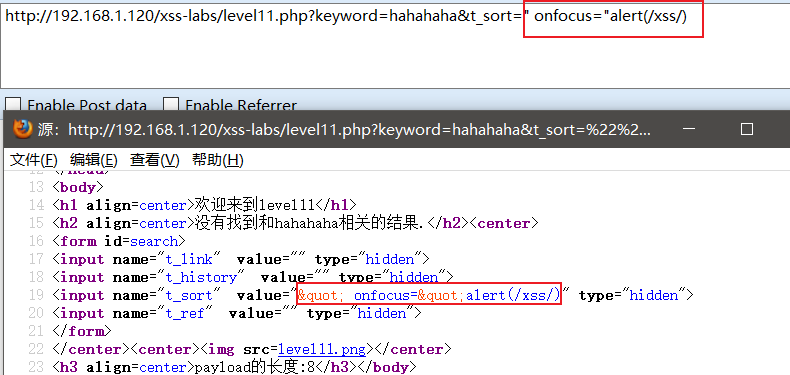Click the payload的长度:8 source line
The height and width of the screenshot is (375, 790).
pyautogui.click(x=234, y=367)
